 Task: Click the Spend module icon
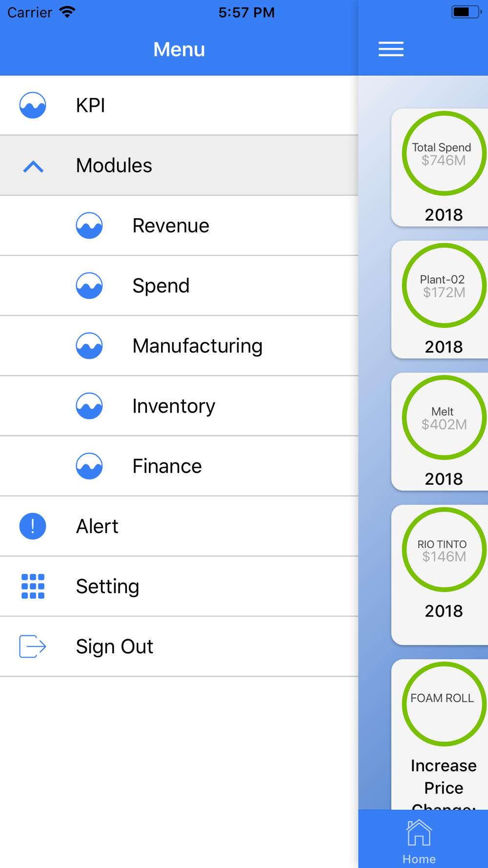[89, 286]
